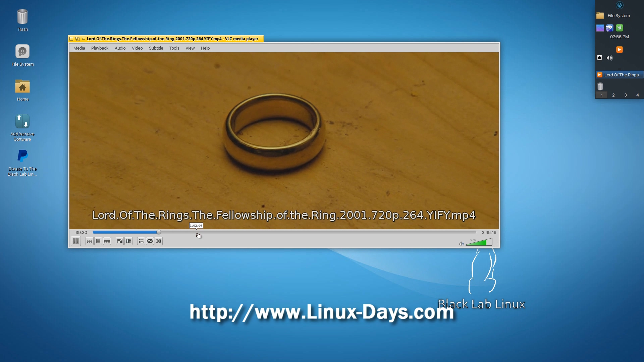Launch the green bird panel icon

[x=620, y=28]
